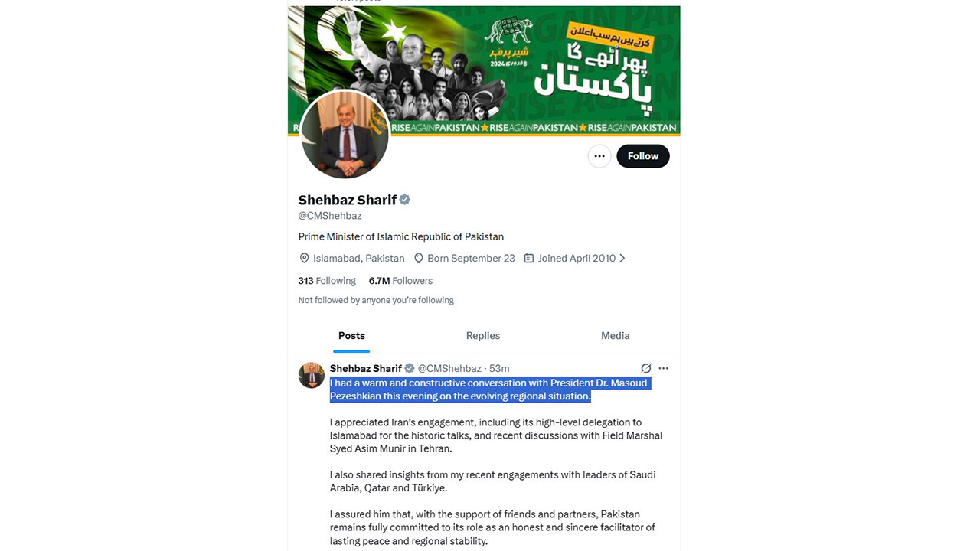The height and width of the screenshot is (551, 980).
Task: Open the 313 Following list
Action: pyautogui.click(x=327, y=281)
